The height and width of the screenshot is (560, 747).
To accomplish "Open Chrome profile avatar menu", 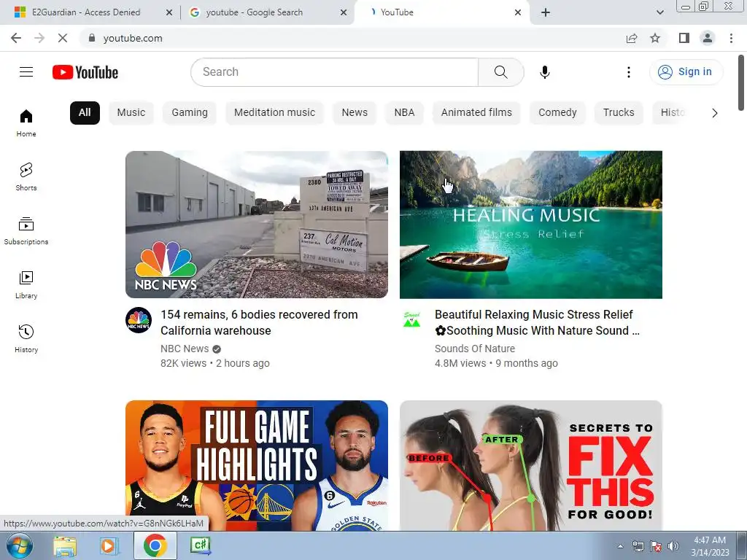I will coord(708,38).
